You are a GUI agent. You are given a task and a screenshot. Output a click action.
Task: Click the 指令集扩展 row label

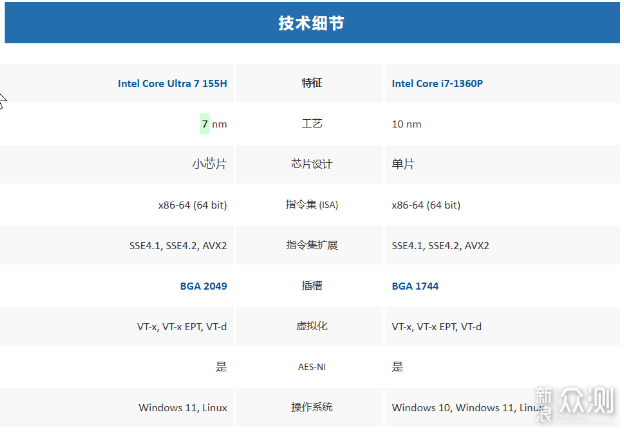click(312, 245)
